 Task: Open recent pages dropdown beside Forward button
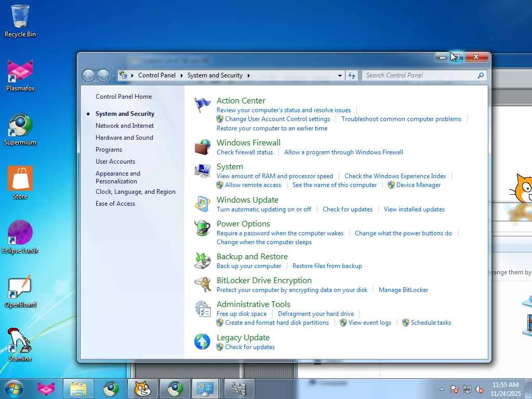pos(113,76)
